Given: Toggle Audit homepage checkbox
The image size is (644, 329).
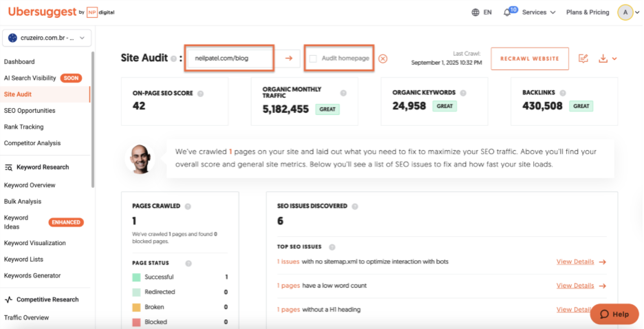Looking at the screenshot, I should 313,59.
